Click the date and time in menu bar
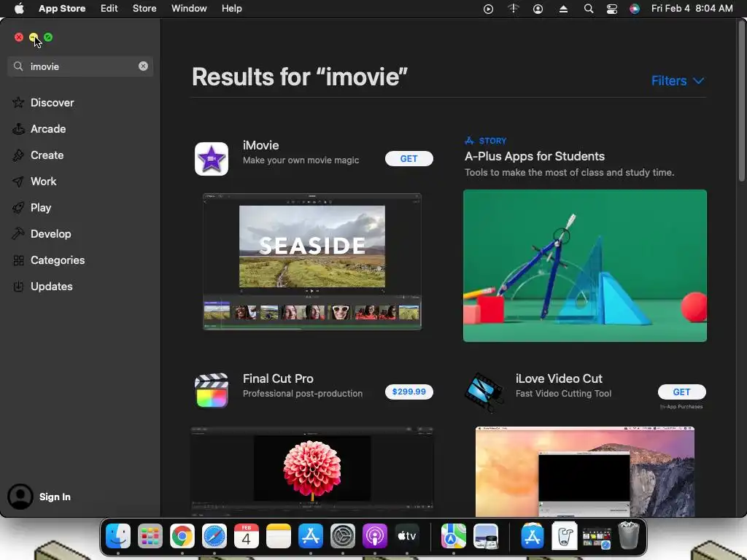The image size is (747, 560). tap(692, 9)
